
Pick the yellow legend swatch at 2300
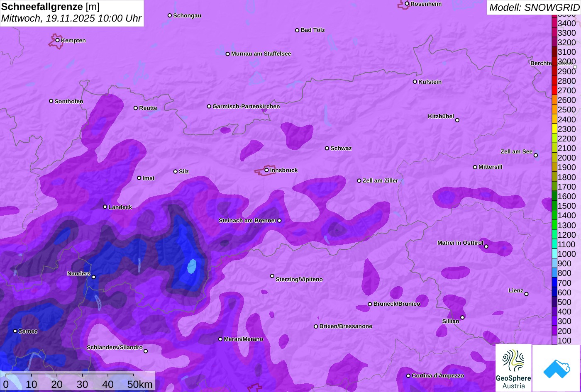(x=554, y=129)
